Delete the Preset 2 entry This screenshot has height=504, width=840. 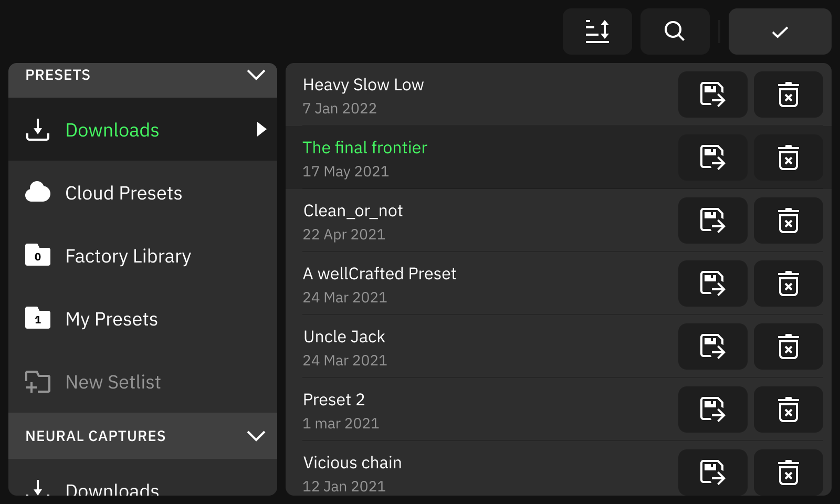(788, 409)
